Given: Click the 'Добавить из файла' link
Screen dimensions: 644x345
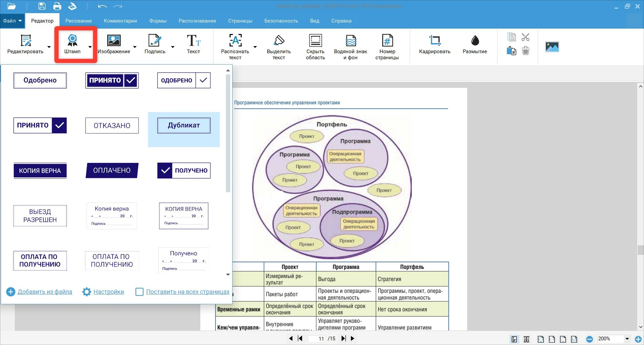Looking at the screenshot, I should [45, 292].
